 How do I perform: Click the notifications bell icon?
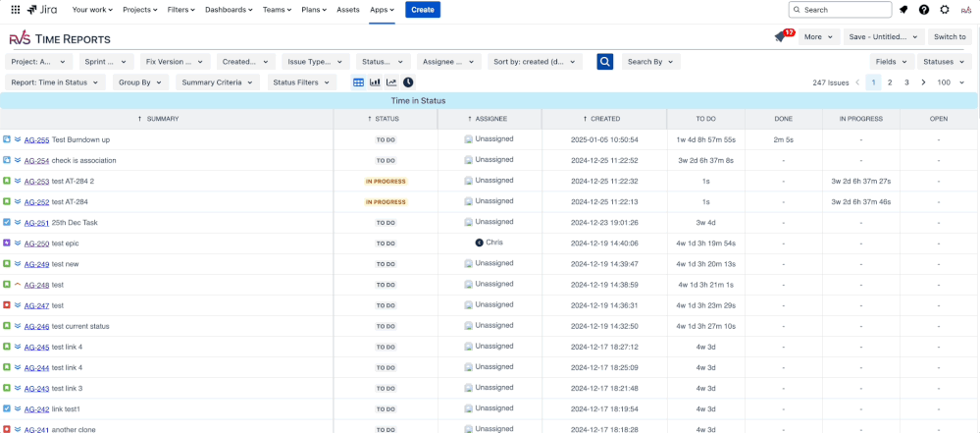[x=903, y=10]
